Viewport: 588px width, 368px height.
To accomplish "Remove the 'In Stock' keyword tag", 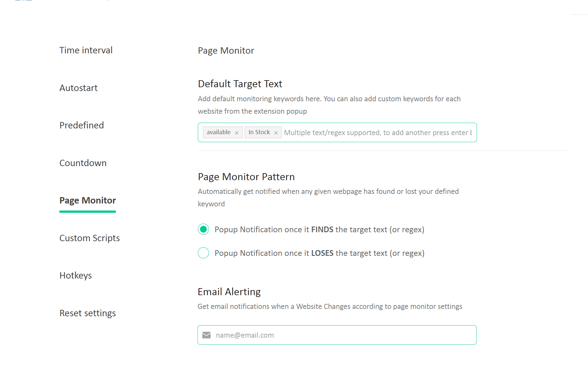I will pyautogui.click(x=276, y=133).
